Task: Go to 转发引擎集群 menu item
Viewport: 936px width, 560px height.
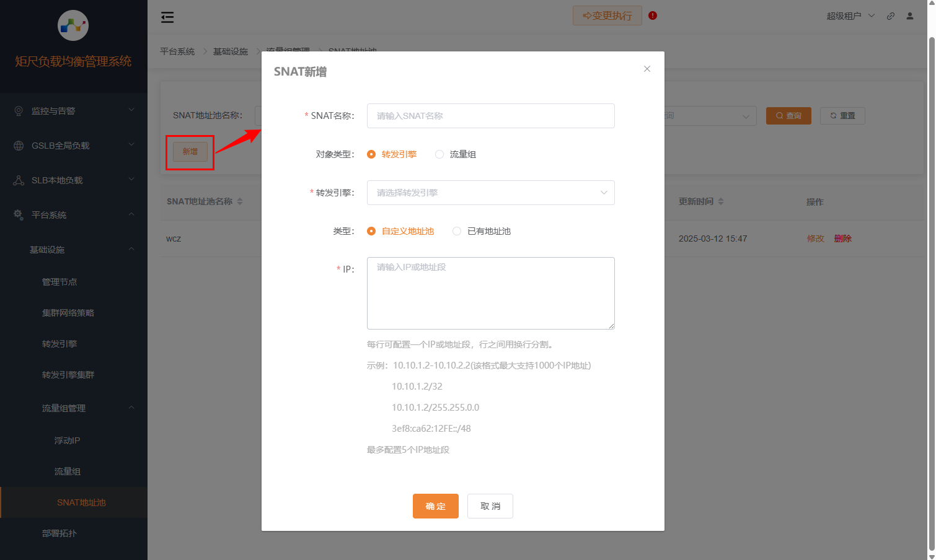Action: coord(68,375)
